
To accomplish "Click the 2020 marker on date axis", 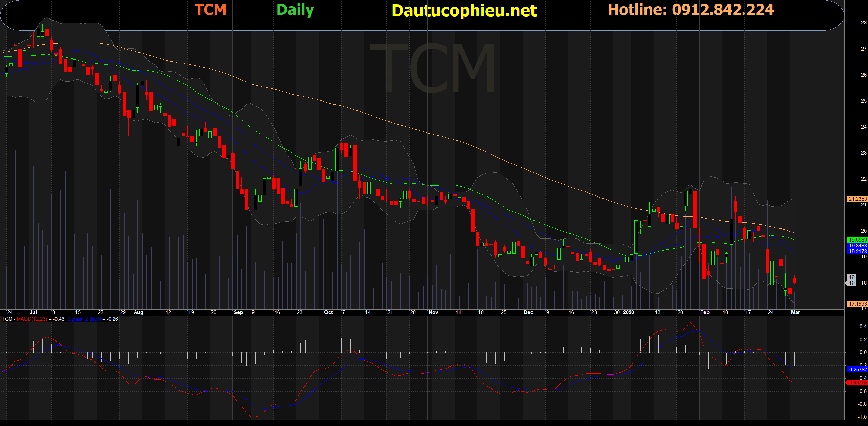I will (x=629, y=312).
